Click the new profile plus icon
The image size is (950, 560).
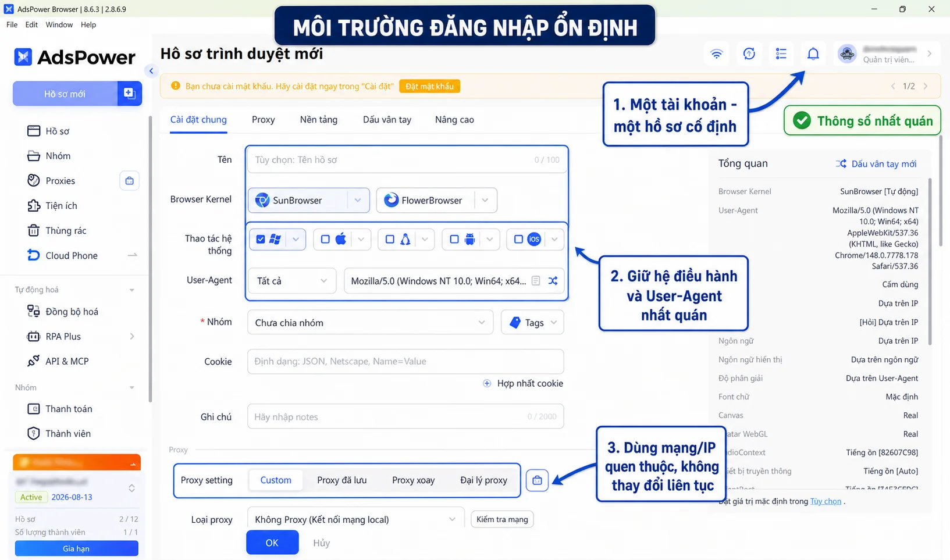[129, 94]
